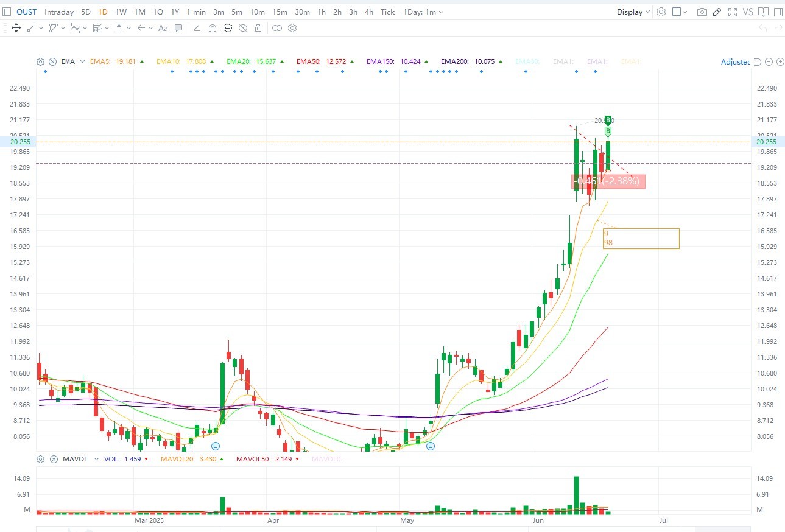Image resolution: width=785 pixels, height=532 pixels.
Task: Switch to the 1M monthly timeframe
Action: click(x=139, y=12)
